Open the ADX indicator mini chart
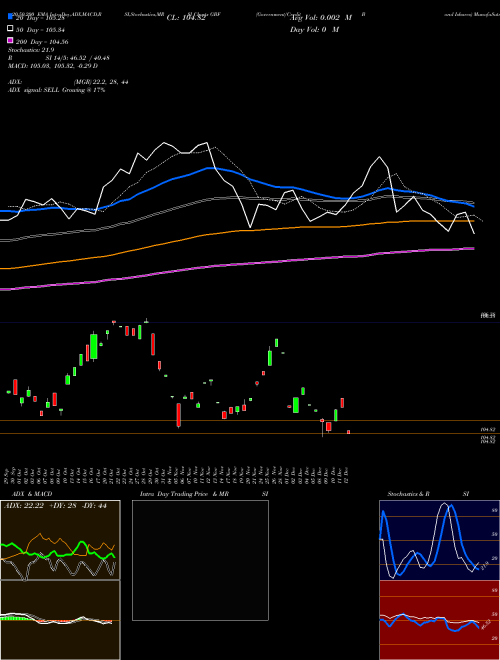The width and height of the screenshot is (500, 660). point(60,540)
